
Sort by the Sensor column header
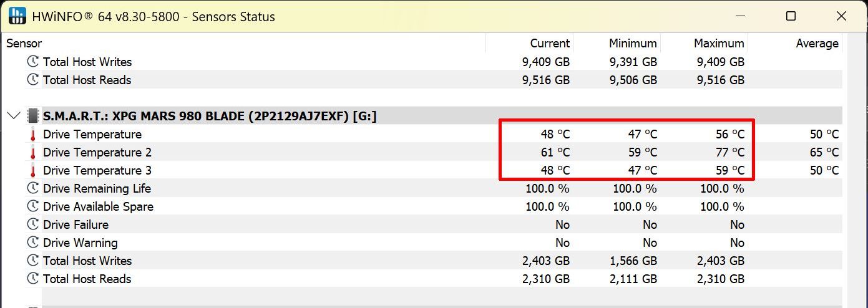[24, 43]
